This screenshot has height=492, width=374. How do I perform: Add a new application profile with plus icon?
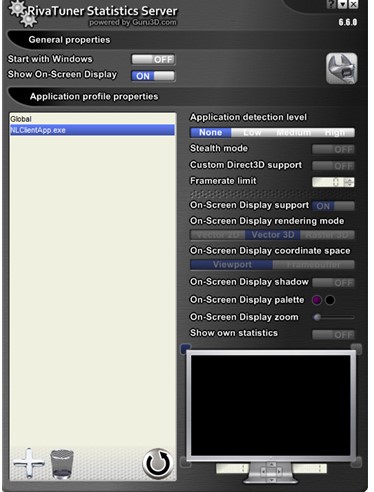tap(29, 463)
